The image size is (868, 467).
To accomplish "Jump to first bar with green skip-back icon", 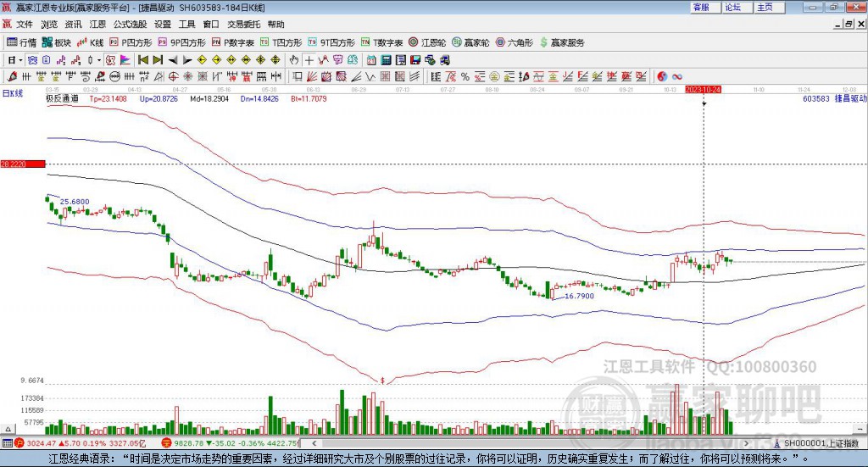I will (142, 60).
